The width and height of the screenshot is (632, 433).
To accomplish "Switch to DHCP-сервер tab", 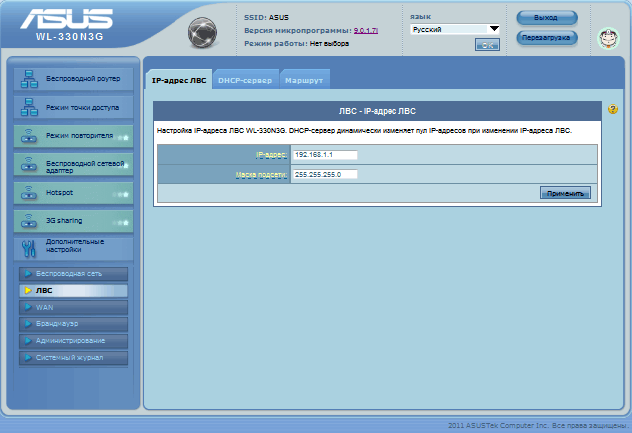I will click(244, 79).
